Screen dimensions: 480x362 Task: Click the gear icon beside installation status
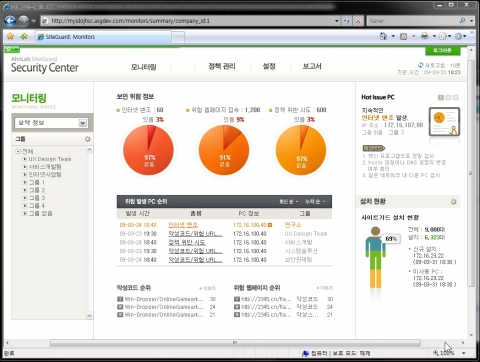pos(453,202)
